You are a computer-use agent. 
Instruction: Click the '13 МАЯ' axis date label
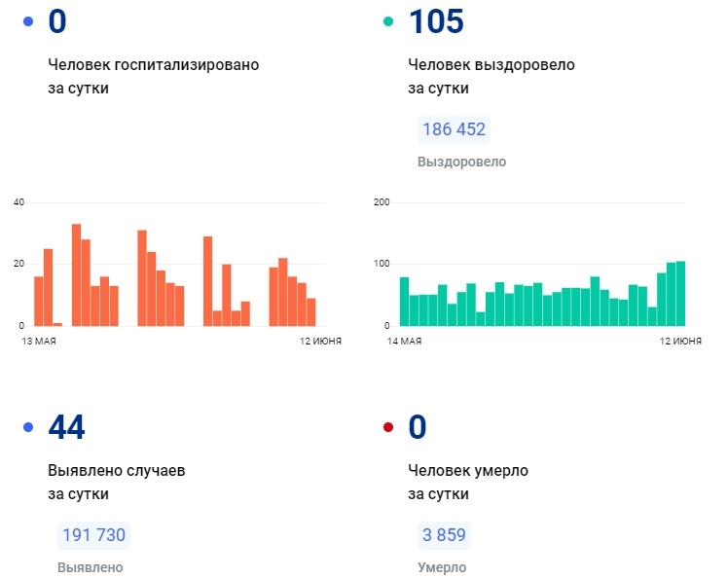40,342
